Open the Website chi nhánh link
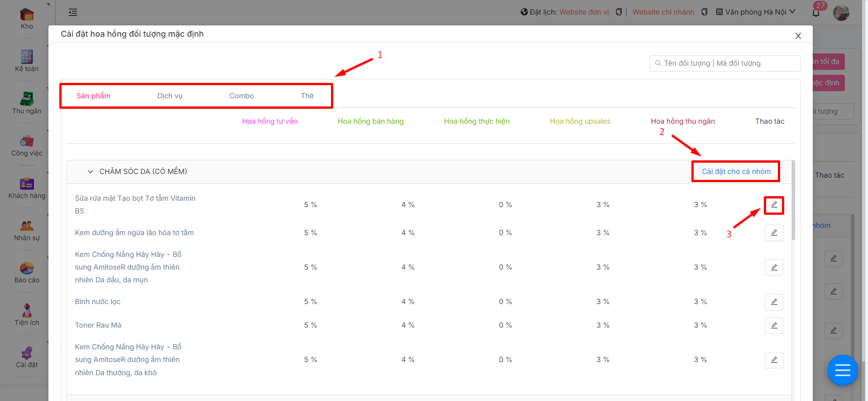 663,12
